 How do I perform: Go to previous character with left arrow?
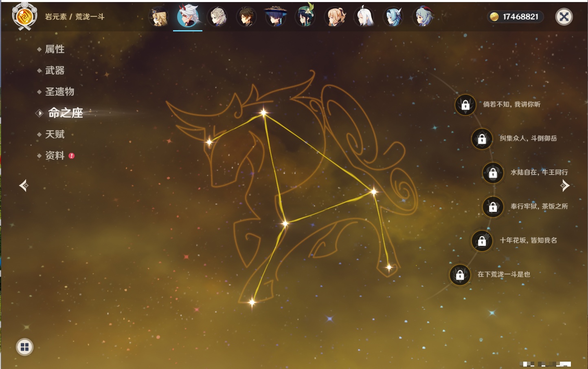click(24, 186)
